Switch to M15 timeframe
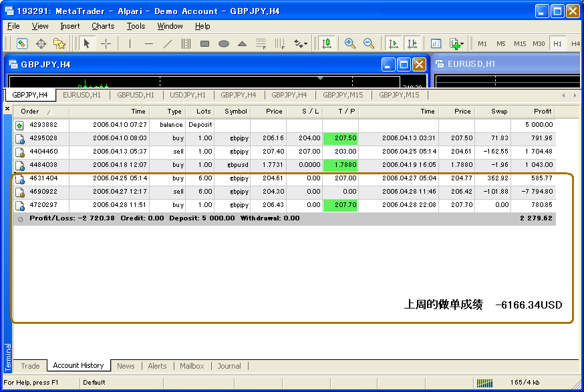This screenshot has height=392, width=584. click(x=520, y=43)
